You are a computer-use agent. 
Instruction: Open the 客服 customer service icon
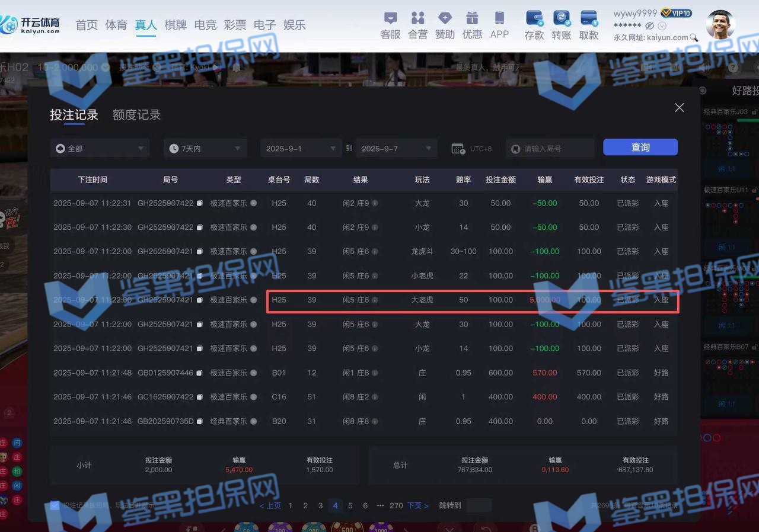coord(390,18)
